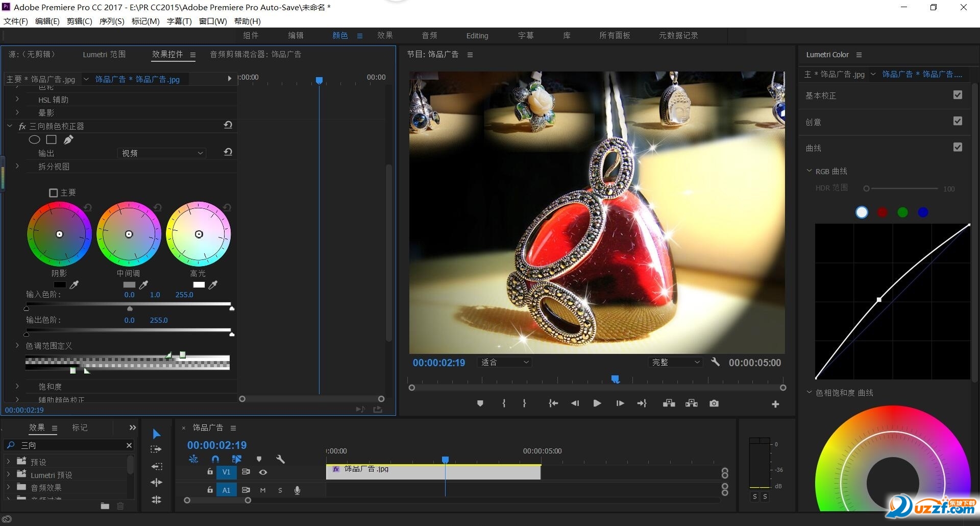Go to Out point
The width and height of the screenshot is (980, 526).
point(642,403)
